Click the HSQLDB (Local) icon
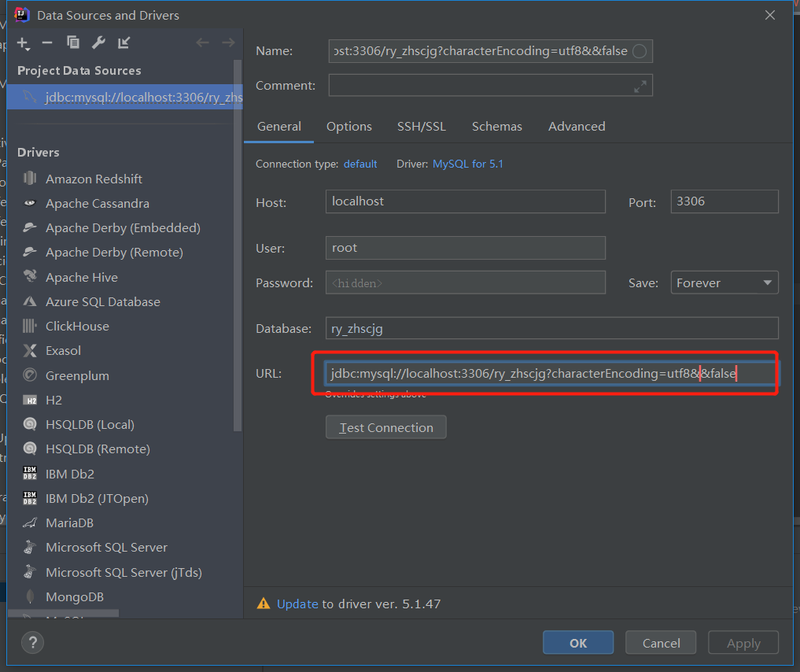800x672 pixels. point(30,424)
